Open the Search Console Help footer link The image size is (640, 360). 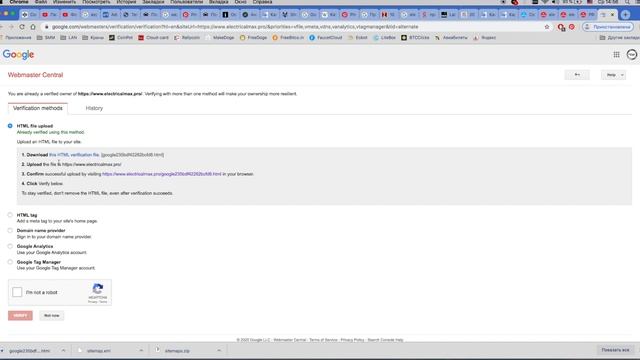tap(385, 340)
